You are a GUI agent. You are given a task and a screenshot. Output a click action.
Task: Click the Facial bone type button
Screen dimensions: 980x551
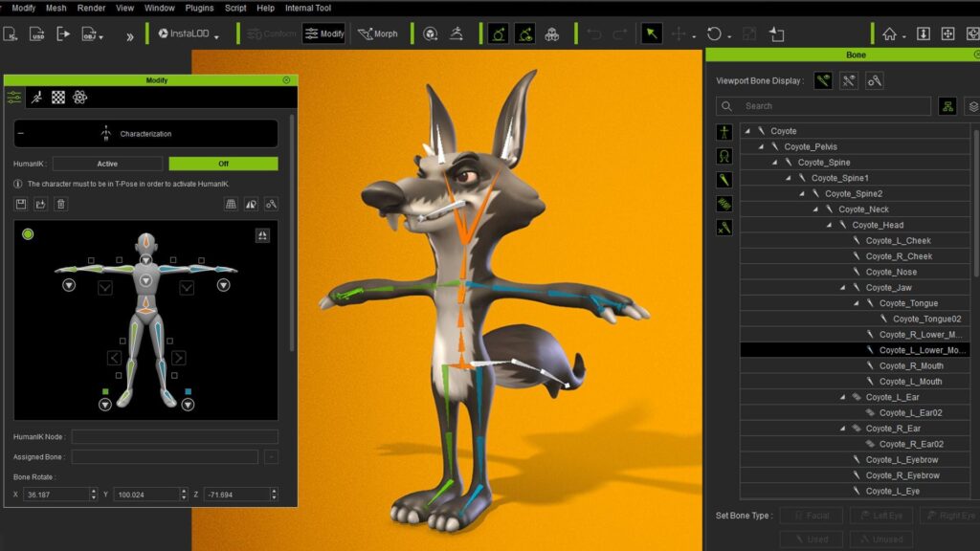coord(811,515)
